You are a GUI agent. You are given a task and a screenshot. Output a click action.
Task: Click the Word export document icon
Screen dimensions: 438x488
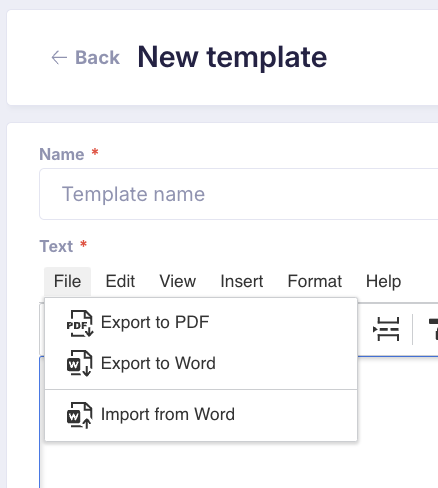click(80, 363)
